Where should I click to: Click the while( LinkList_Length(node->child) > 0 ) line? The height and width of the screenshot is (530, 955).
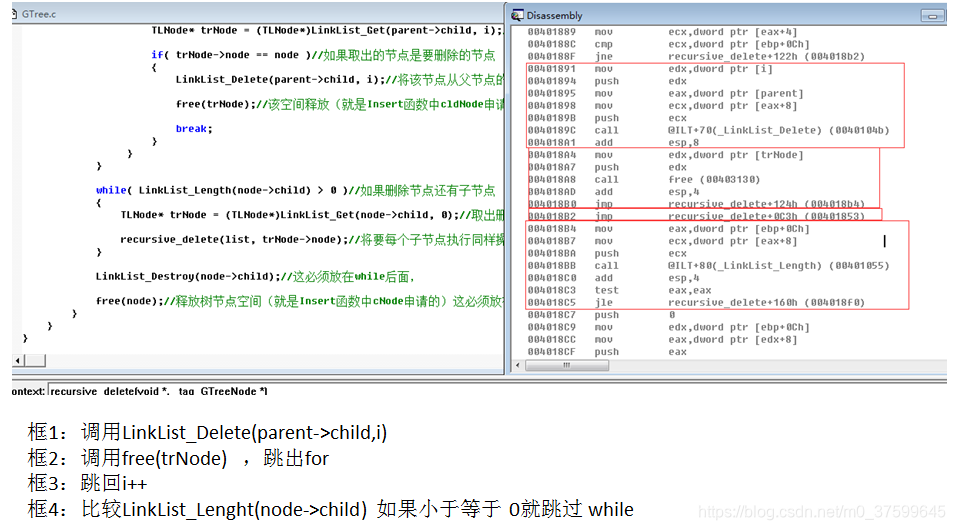[x=295, y=190]
